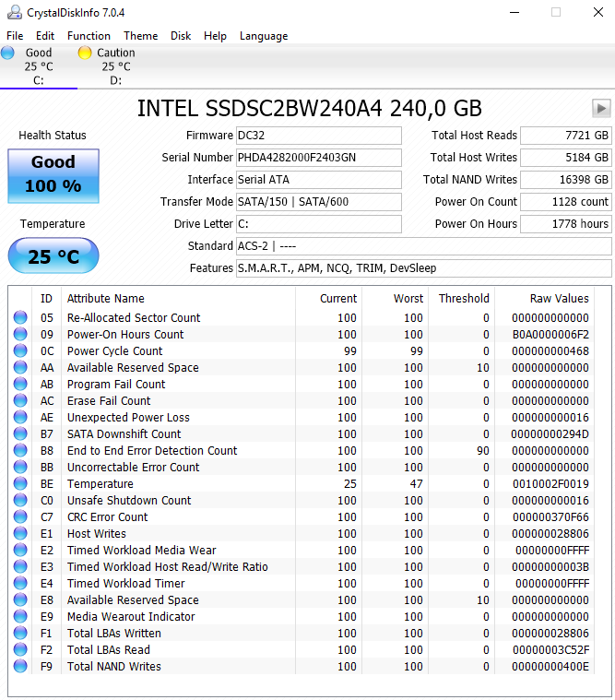The image size is (615, 700).
Task: Click the Good 100 % health status button
Action: [x=53, y=175]
